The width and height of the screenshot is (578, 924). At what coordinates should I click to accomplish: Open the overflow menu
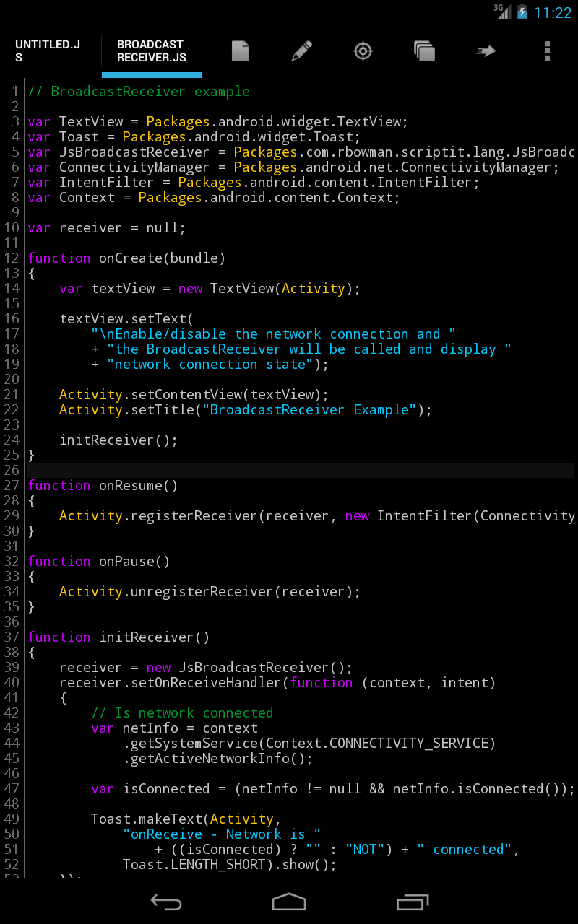[547, 51]
